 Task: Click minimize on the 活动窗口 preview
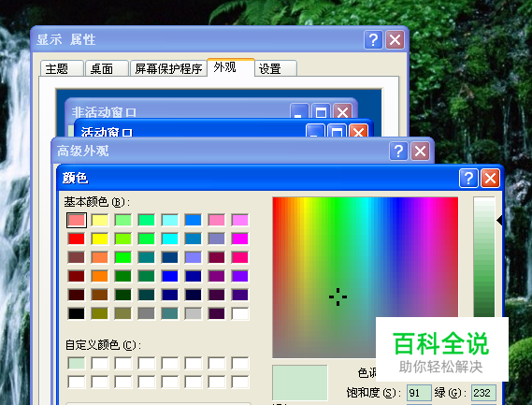tap(315, 132)
